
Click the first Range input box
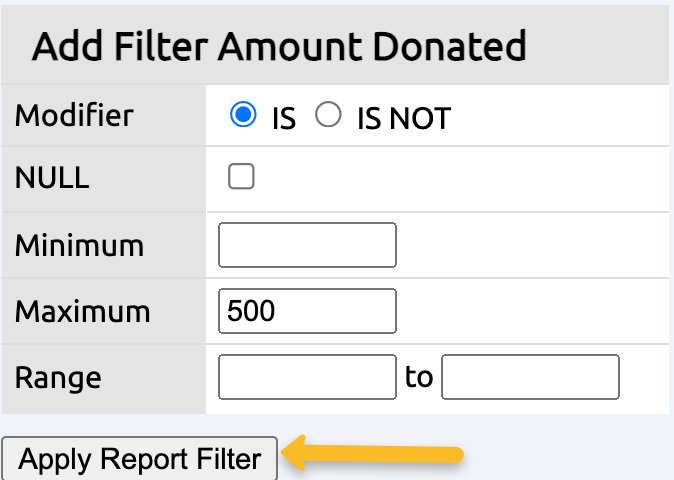tap(307, 378)
